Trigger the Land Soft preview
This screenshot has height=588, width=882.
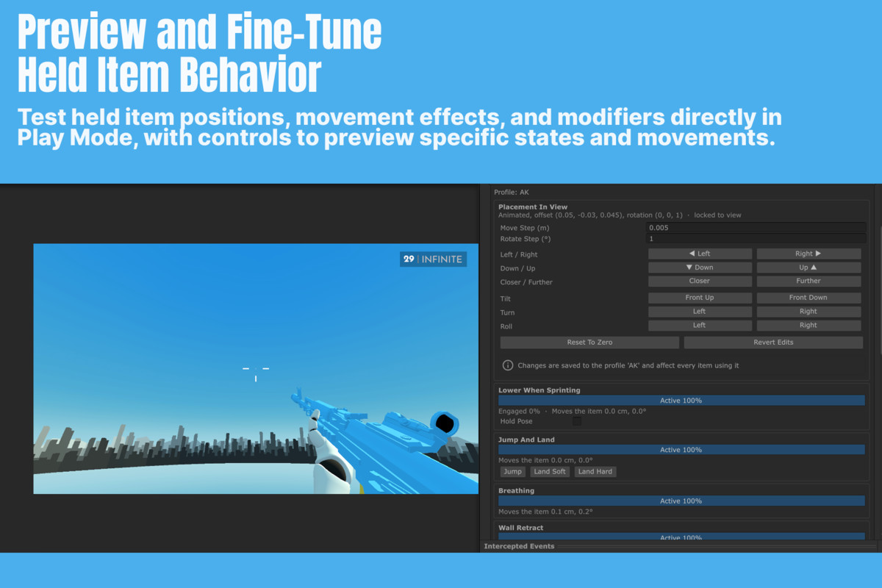tap(550, 472)
